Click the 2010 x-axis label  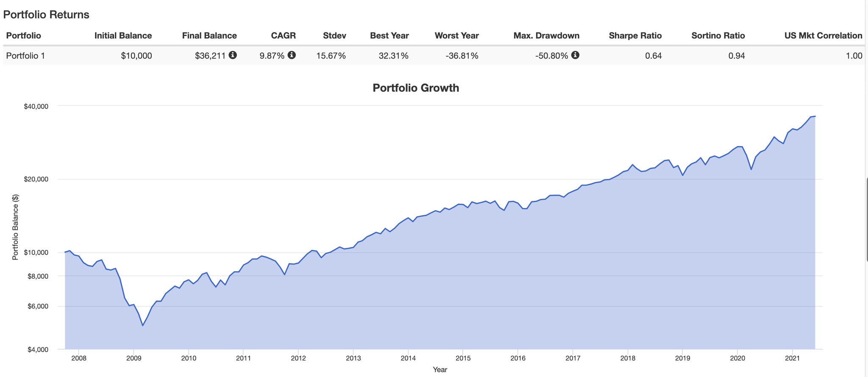(x=189, y=358)
